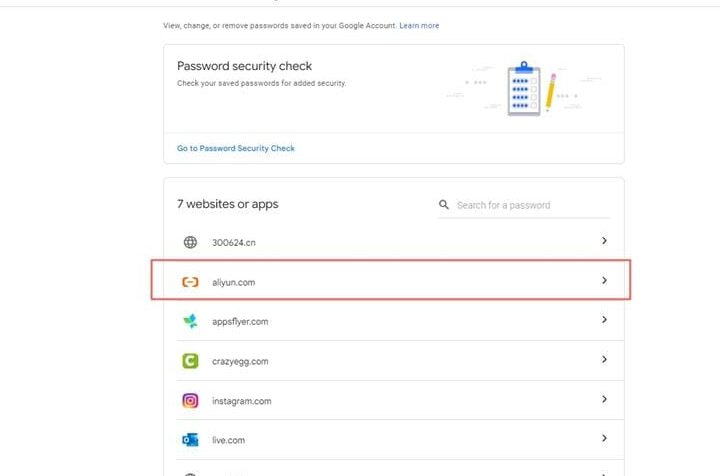Click the Outlook icon beside live.com

point(190,439)
